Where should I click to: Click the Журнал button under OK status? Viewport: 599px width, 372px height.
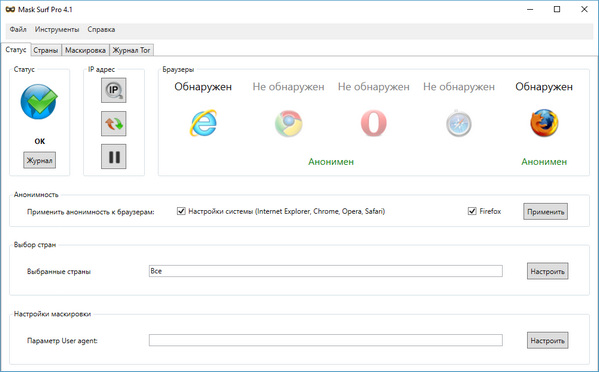click(39, 160)
